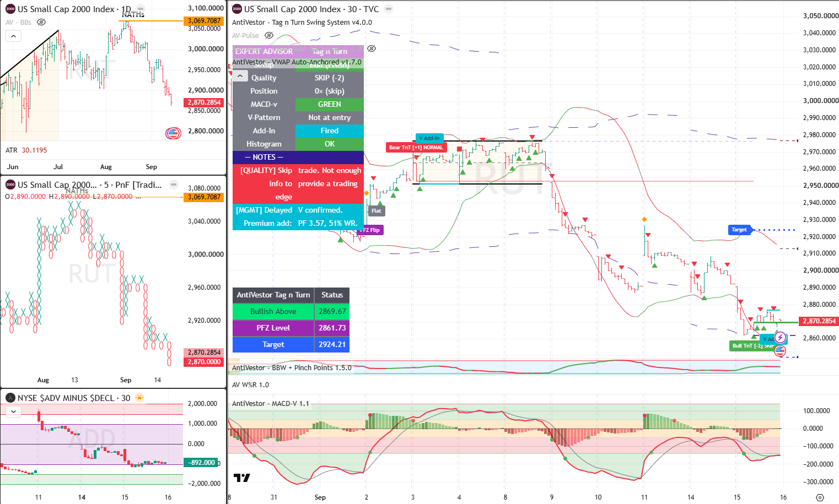
Task: Select the AntiVestor VWAP Auto-Anchored v1.7.0 legend
Action: coord(297,62)
